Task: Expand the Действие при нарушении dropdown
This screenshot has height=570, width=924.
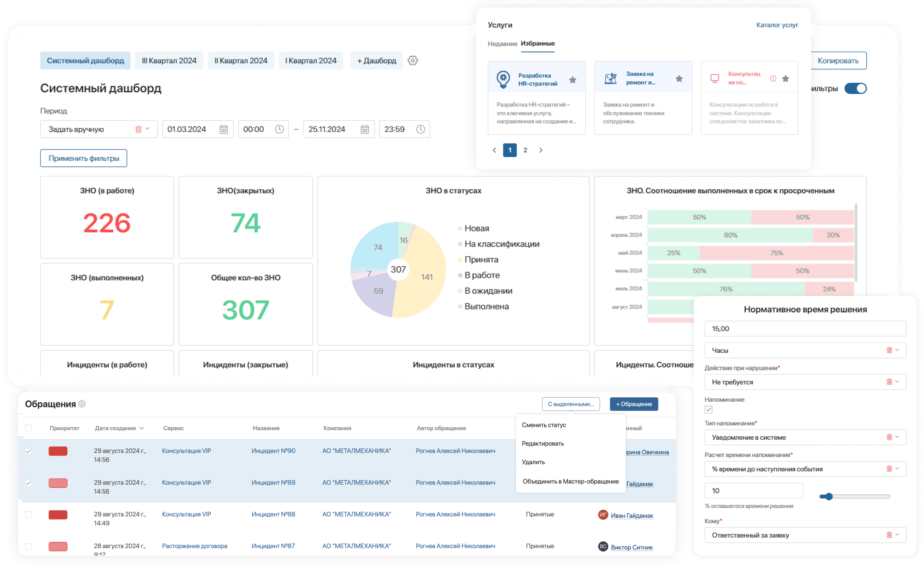Action: pos(897,381)
